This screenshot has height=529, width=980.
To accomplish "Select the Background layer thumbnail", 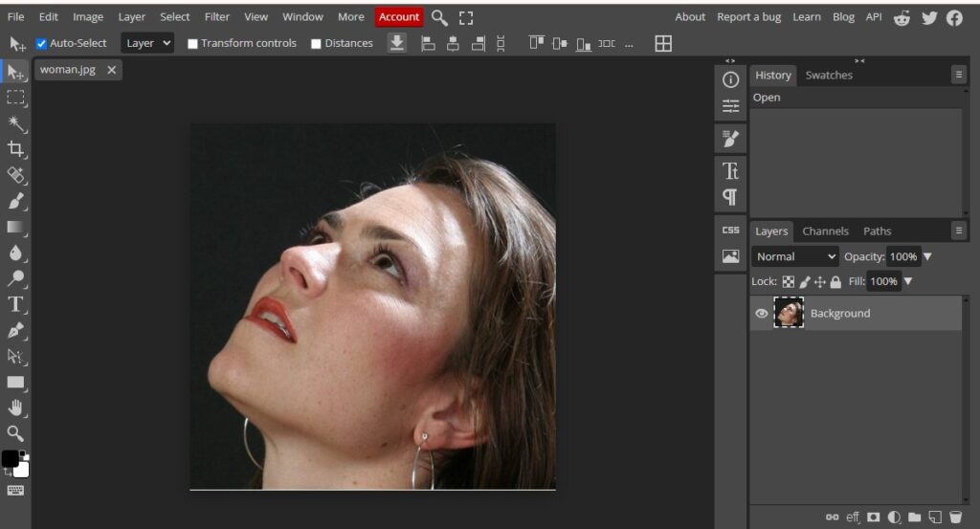I will (789, 313).
